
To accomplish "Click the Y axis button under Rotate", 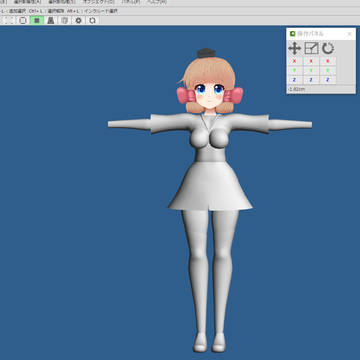I will click(328, 71).
